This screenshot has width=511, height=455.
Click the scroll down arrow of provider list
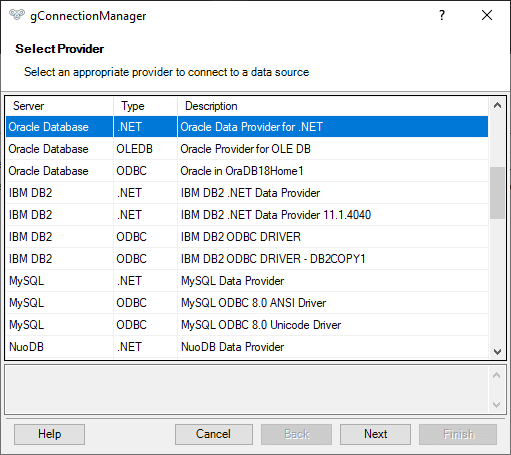497,351
